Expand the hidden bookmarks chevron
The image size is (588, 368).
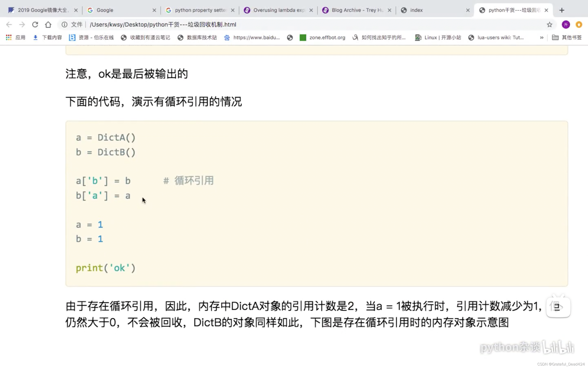tap(542, 37)
